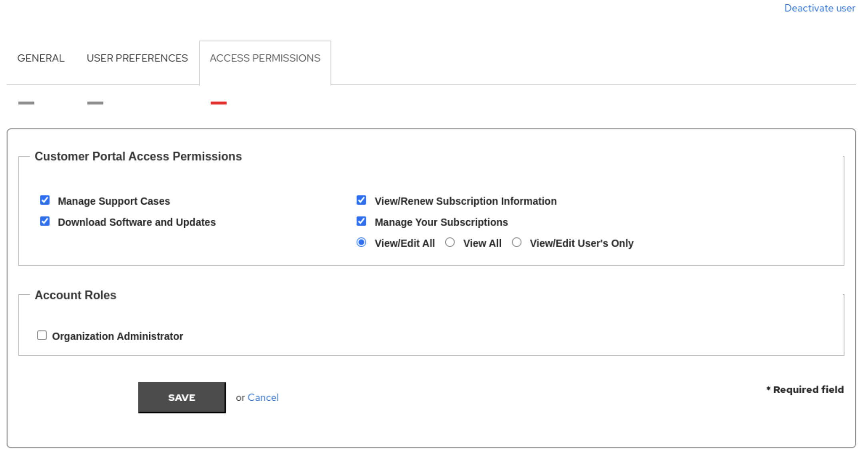Switch to the GENERAL tab

click(x=41, y=58)
